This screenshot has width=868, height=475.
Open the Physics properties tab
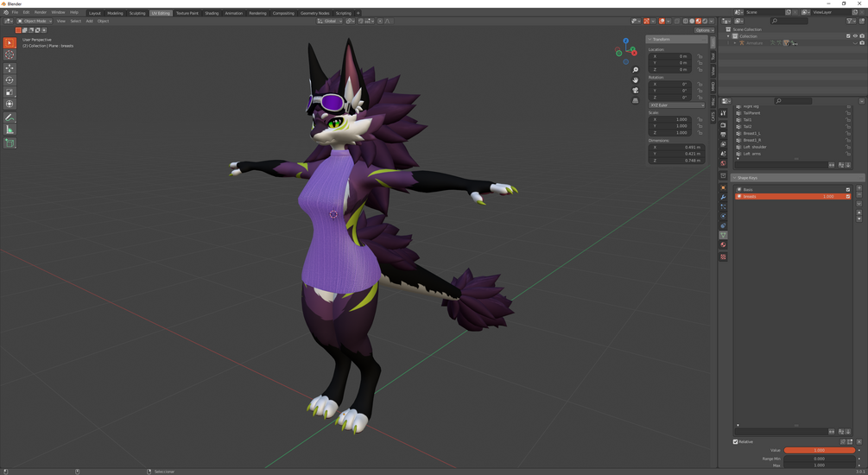723,216
